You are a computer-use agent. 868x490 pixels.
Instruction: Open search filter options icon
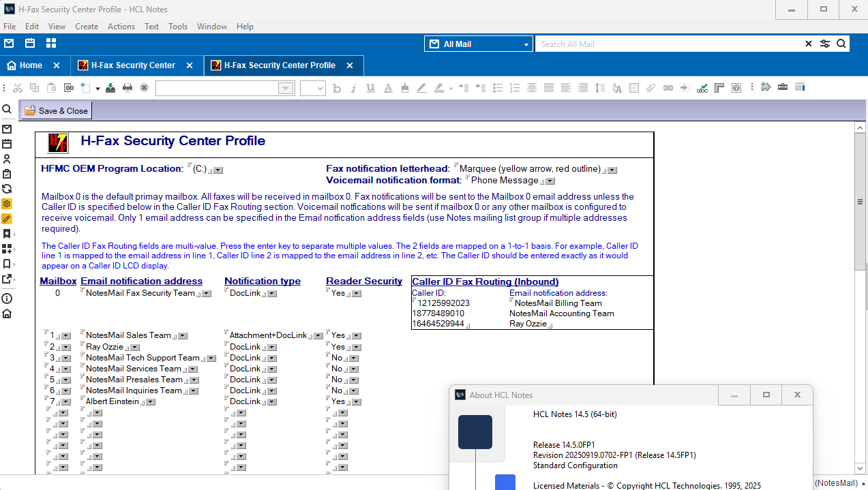[825, 44]
